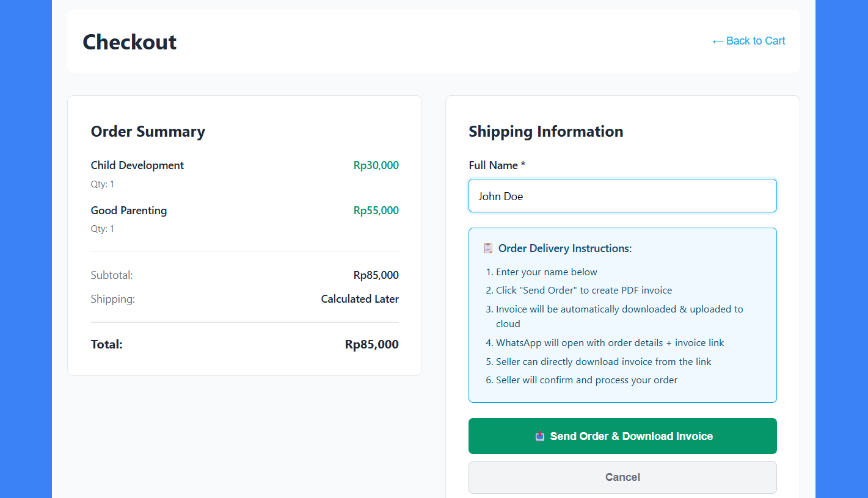Click the WhatsApp instruction line
The image size is (868, 498).
[610, 342]
